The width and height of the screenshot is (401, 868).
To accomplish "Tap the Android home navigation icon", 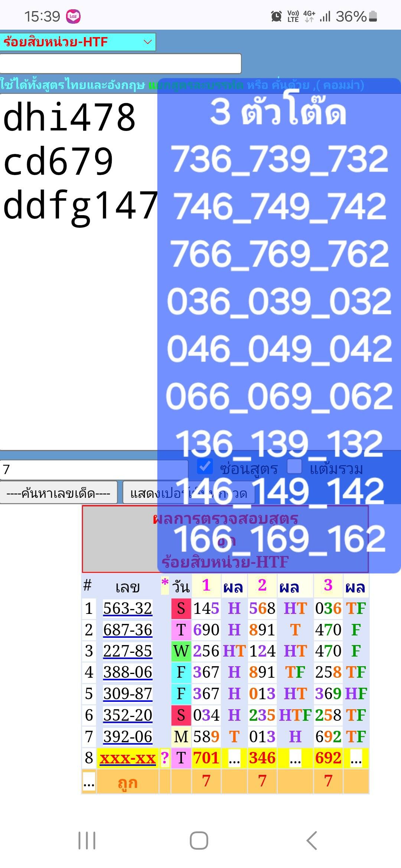I will click(x=199, y=841).
